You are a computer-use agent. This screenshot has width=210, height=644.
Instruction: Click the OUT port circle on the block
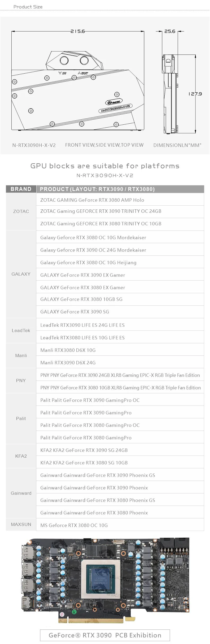point(84,60)
